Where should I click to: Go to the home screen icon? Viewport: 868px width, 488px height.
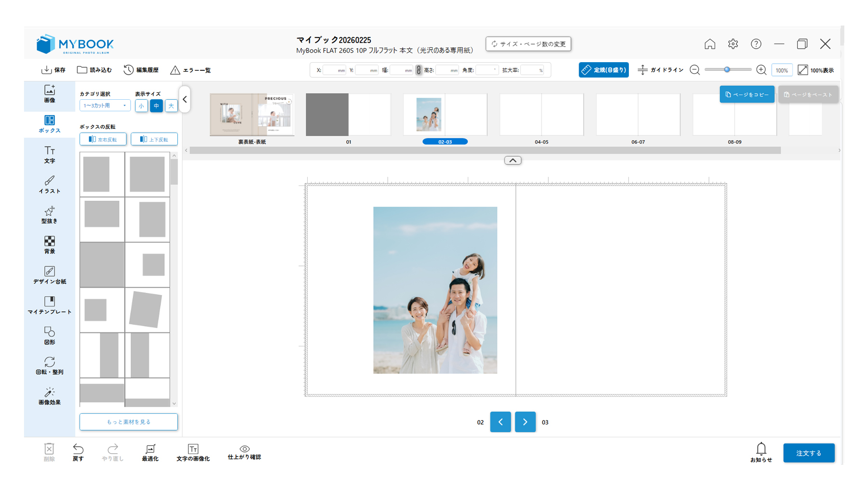click(x=710, y=44)
